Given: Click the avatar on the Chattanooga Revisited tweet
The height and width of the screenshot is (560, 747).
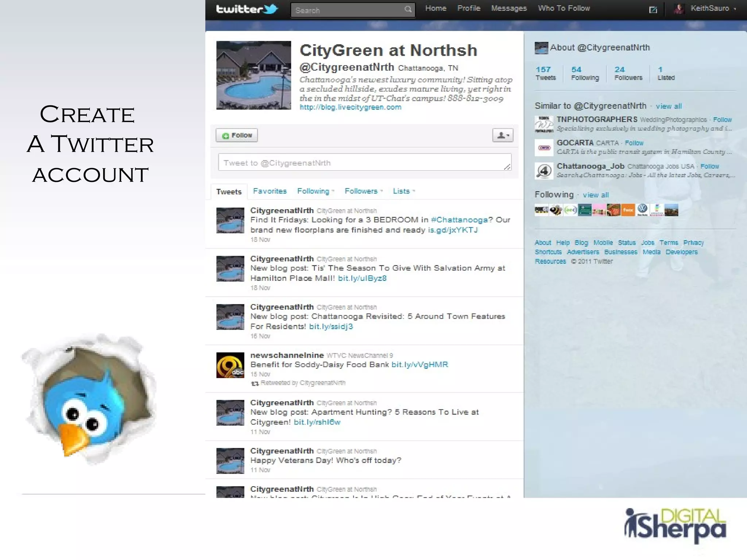Looking at the screenshot, I should (x=230, y=317).
